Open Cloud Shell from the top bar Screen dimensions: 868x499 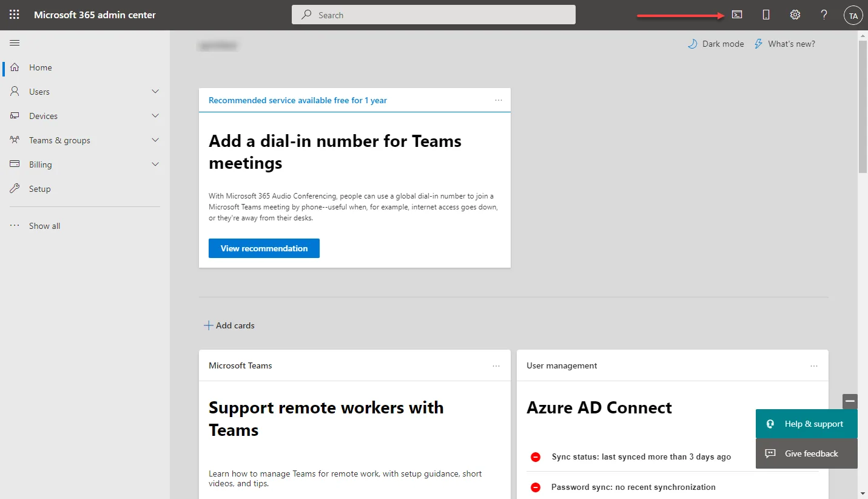(737, 15)
